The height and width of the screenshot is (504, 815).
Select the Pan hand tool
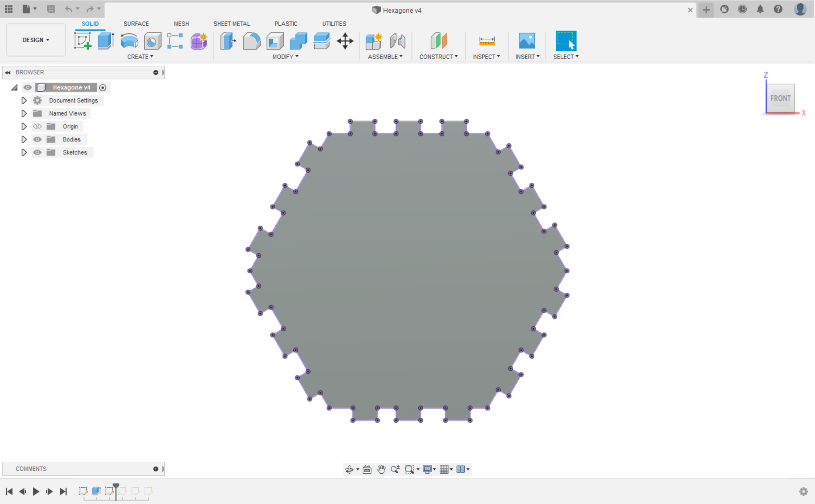coord(381,469)
